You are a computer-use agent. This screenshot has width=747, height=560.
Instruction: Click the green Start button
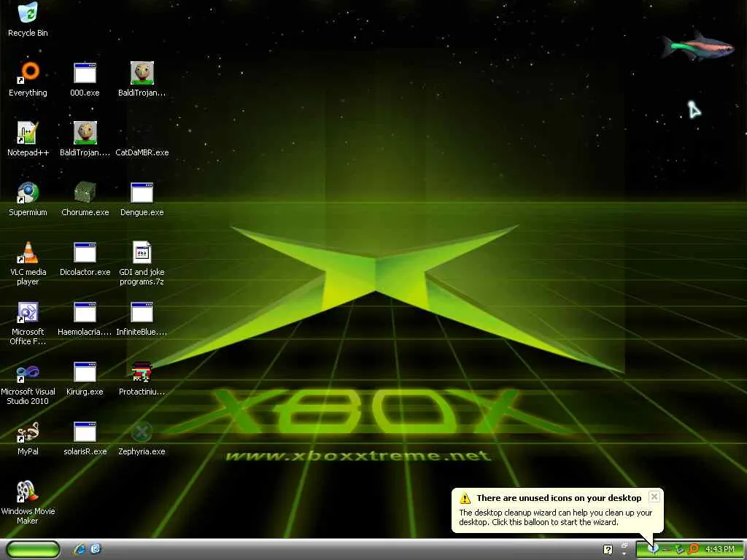click(x=33, y=549)
